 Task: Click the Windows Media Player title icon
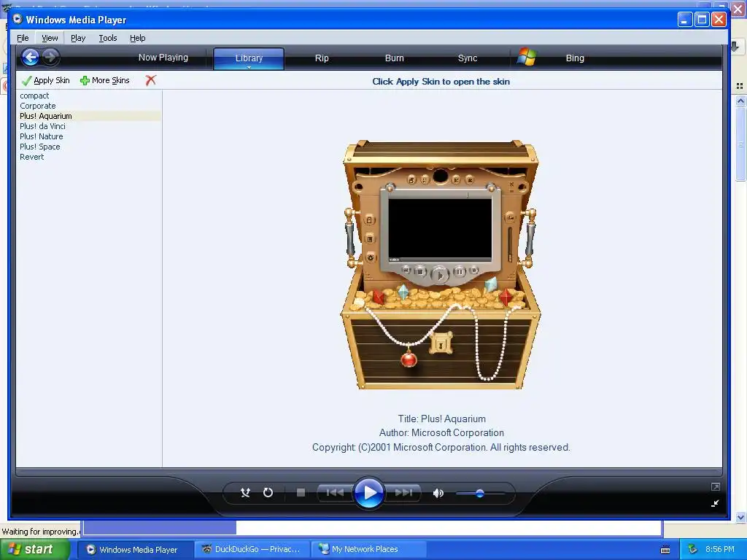18,19
